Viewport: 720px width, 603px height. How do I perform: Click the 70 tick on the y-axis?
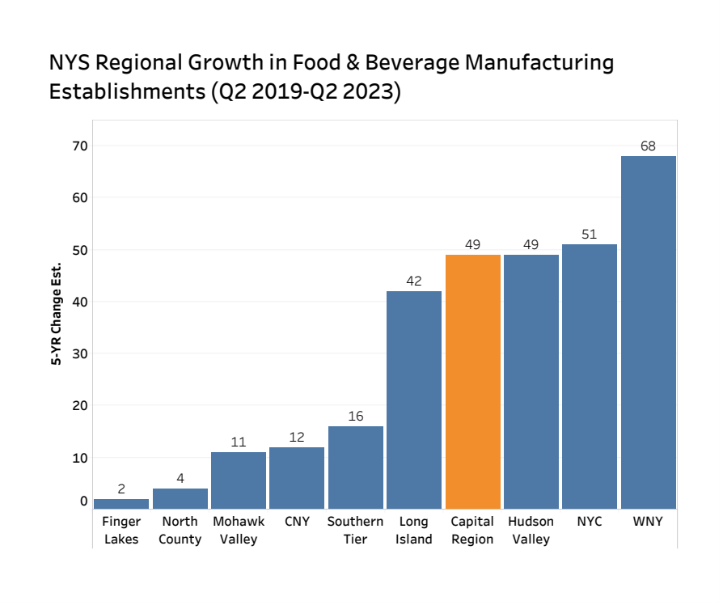tap(80, 146)
